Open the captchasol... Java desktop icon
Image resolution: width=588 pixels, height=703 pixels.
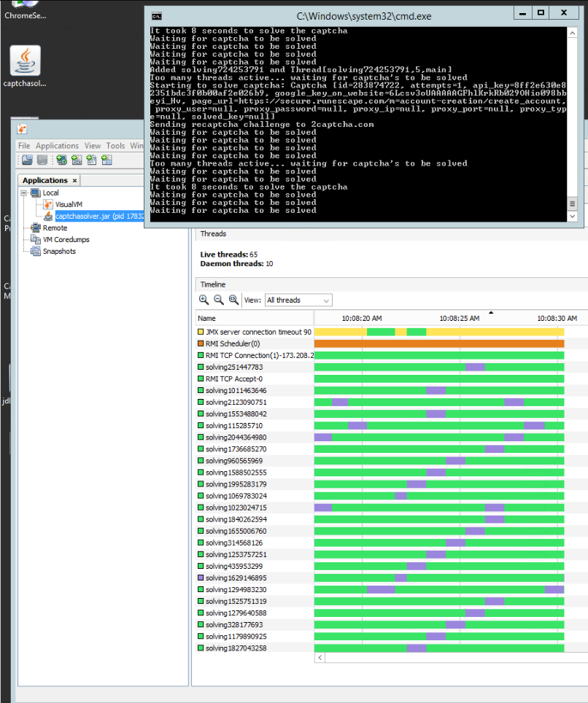point(25,66)
